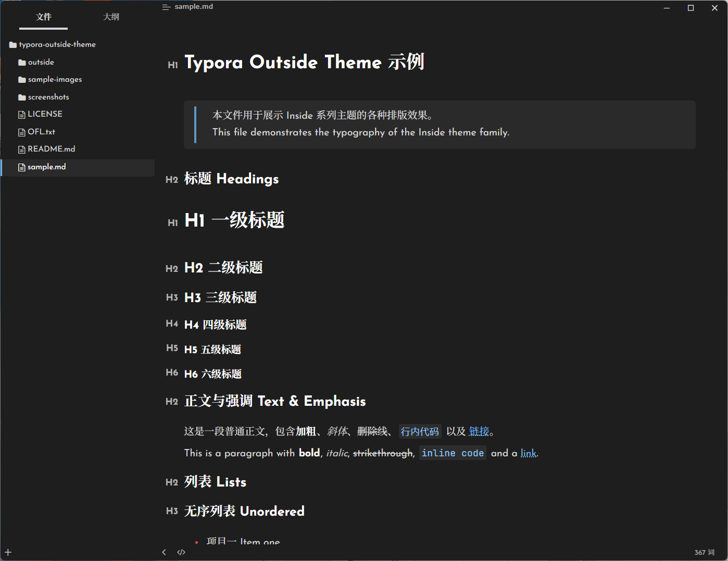Click the '无序列表 Unordered' heading
Image resolution: width=728 pixels, height=561 pixels.
tap(244, 511)
